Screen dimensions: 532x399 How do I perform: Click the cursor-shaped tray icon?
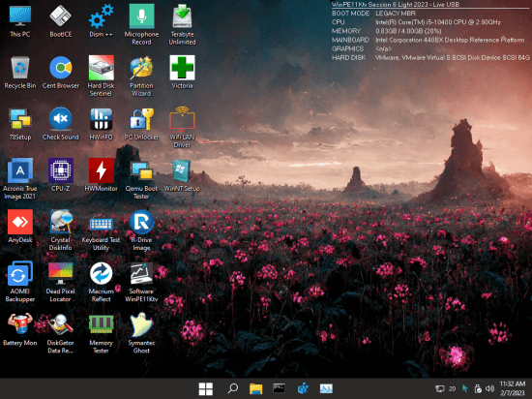(465, 388)
